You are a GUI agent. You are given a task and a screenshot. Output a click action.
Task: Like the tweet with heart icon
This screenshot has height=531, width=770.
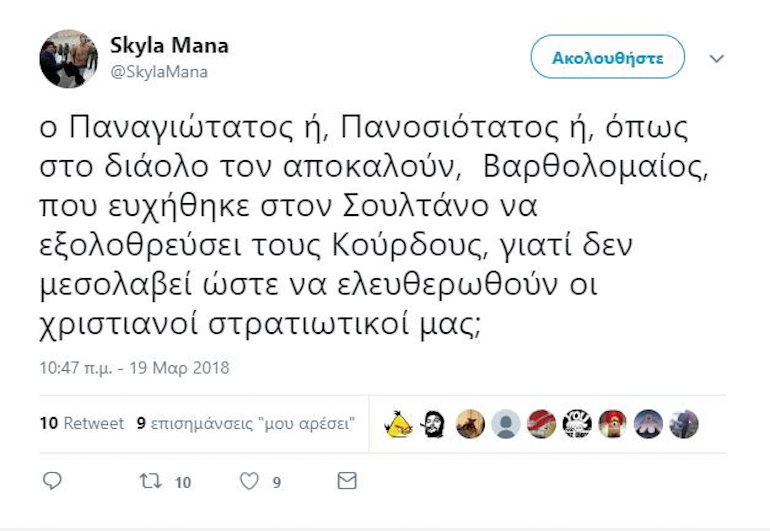pos(249,481)
